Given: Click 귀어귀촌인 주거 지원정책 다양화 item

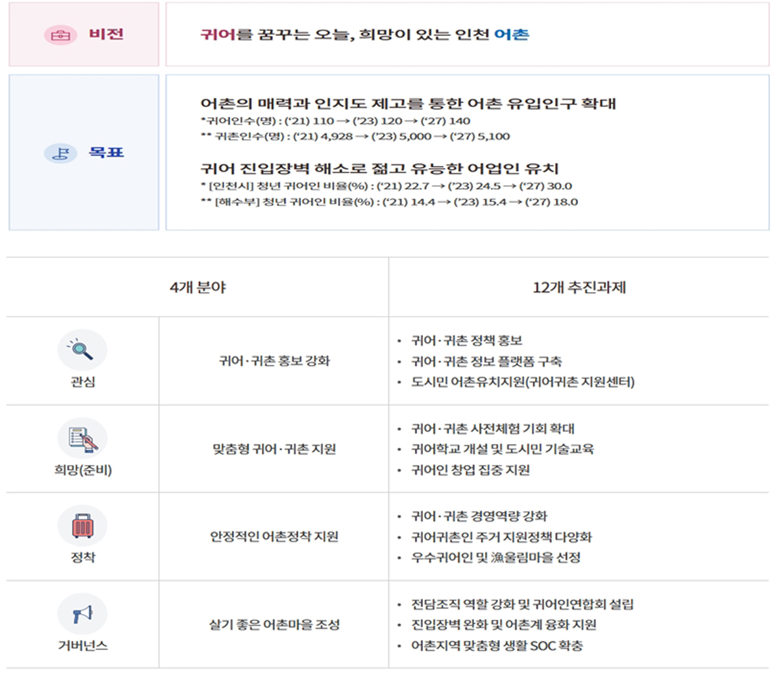Looking at the screenshot, I should point(501,537).
